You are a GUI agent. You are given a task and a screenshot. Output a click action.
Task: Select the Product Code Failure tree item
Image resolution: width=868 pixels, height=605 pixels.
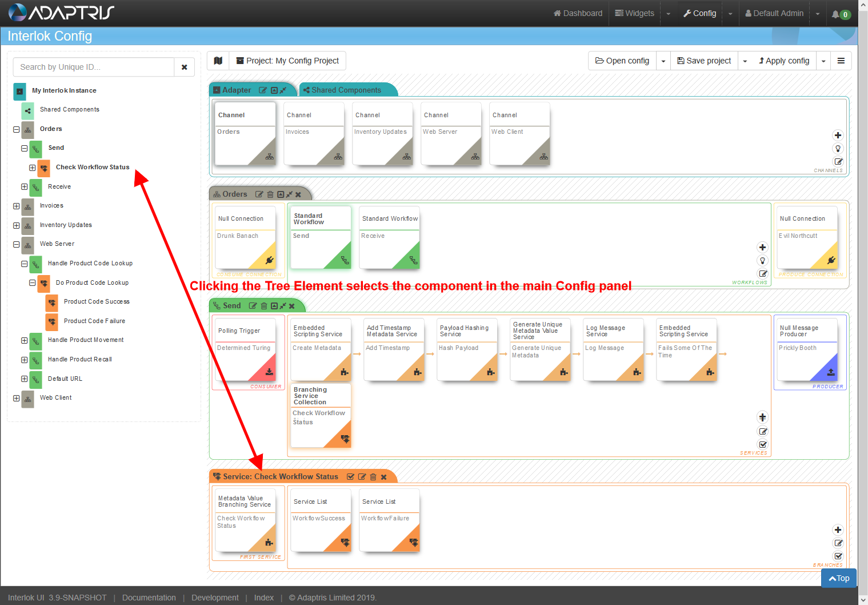94,321
